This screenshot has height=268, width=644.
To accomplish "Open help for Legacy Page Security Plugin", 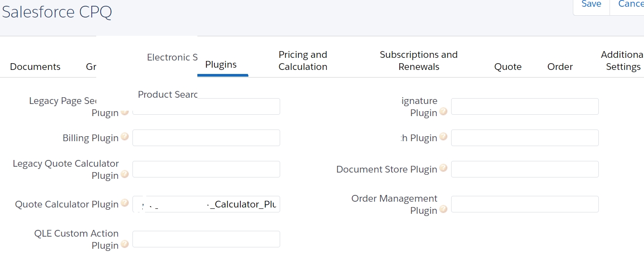I will tap(124, 112).
